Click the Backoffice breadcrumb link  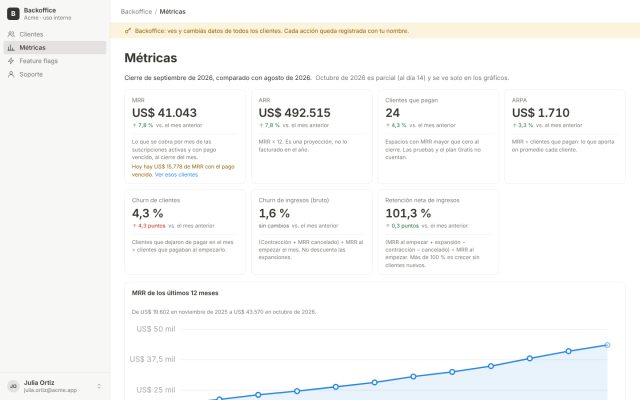click(x=136, y=11)
